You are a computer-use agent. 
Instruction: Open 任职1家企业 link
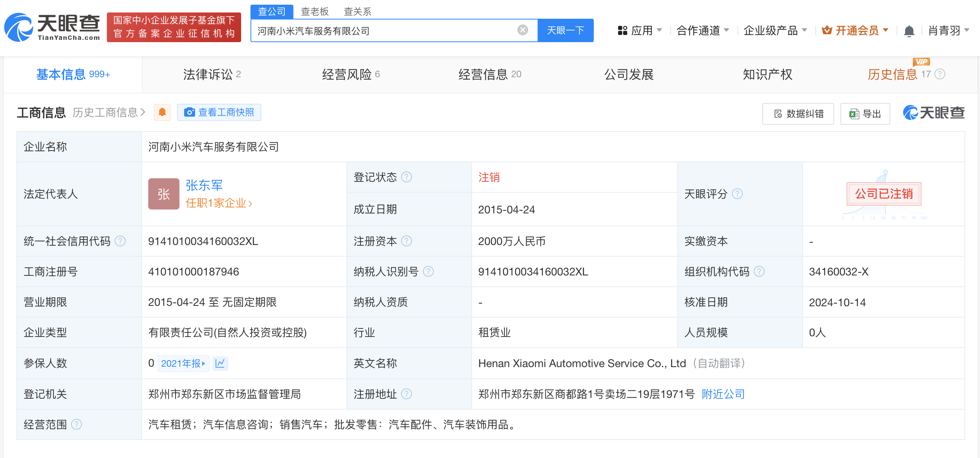[x=219, y=203]
